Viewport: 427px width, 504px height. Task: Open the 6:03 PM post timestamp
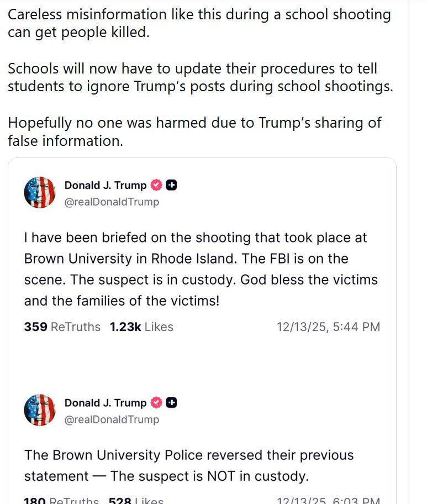(328, 500)
